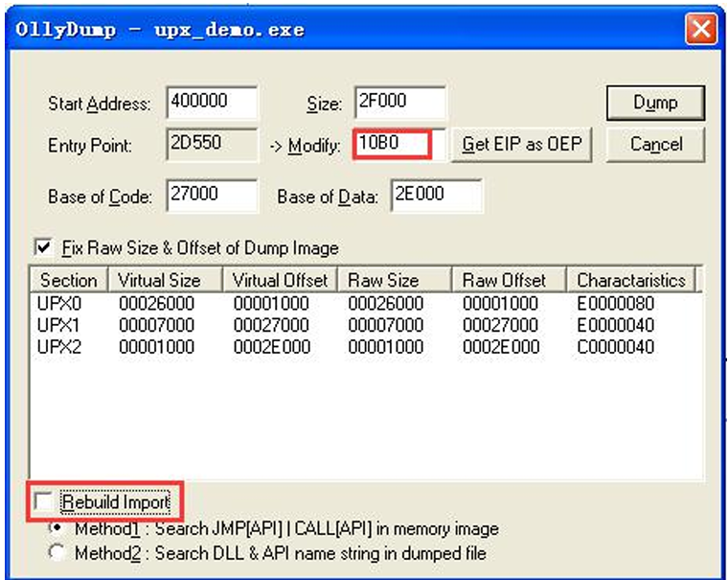Image resolution: width=728 pixels, height=580 pixels.
Task: Click UPX2 characteristics value C0000040
Action: coord(616,347)
